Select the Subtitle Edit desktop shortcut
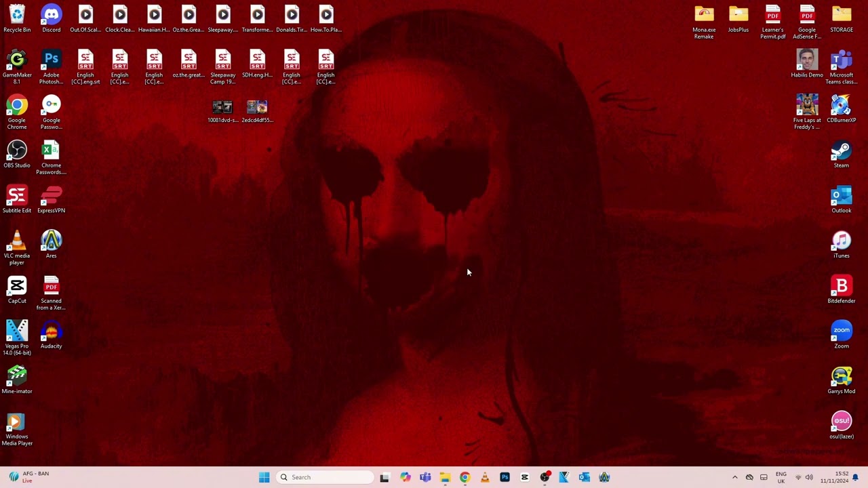The height and width of the screenshot is (488, 868). 17,200
